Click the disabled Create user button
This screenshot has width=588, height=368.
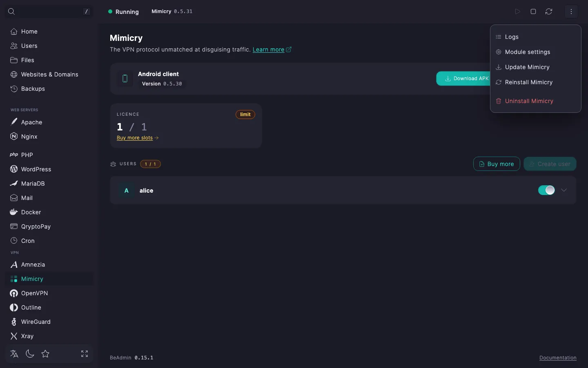click(x=550, y=164)
